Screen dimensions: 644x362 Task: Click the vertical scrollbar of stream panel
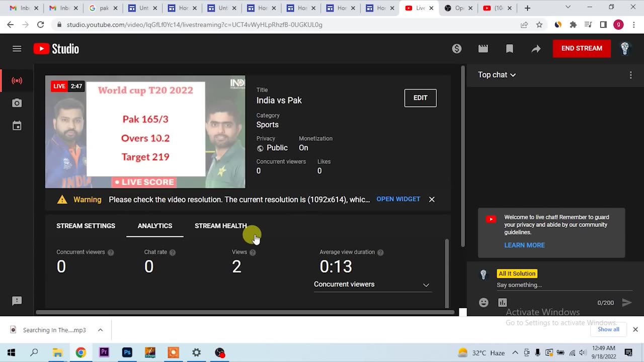coord(463,156)
